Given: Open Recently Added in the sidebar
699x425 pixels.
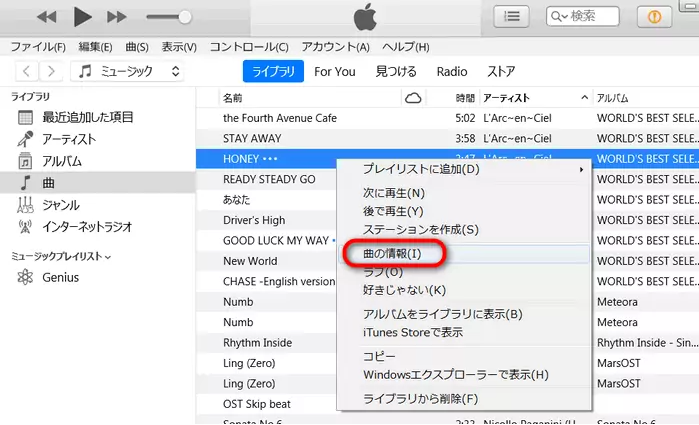Looking at the screenshot, I should (x=87, y=117).
